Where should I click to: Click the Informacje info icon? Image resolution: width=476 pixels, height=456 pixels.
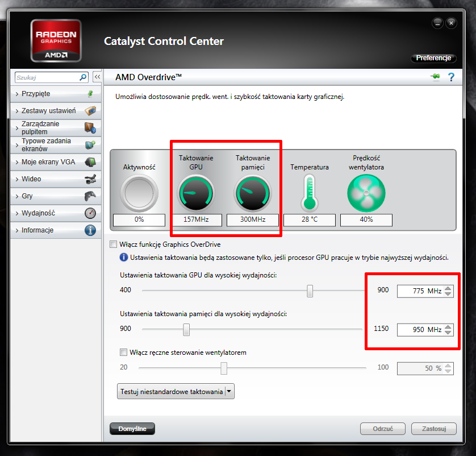click(x=90, y=230)
